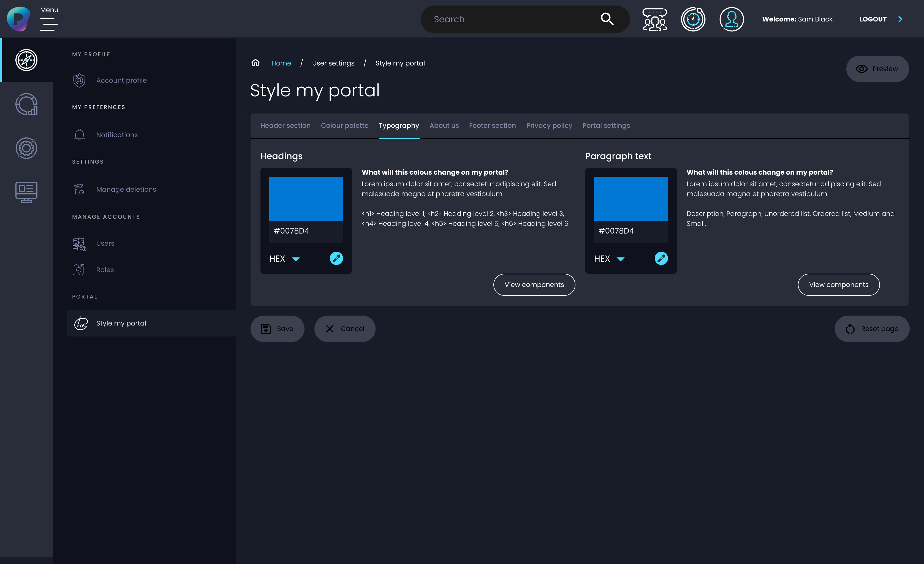Image resolution: width=924 pixels, height=564 pixels.
Task: Open the timer clock icon in header
Action: (x=693, y=19)
